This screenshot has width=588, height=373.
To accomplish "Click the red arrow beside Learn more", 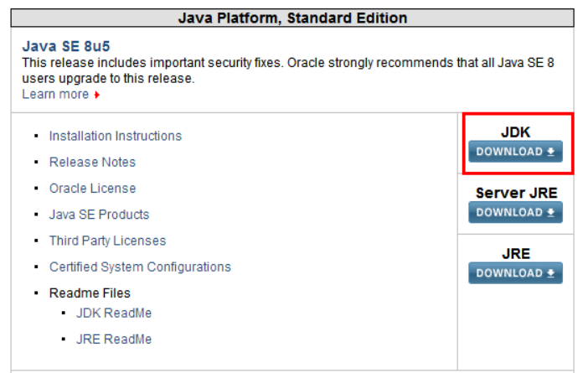I will coord(97,95).
